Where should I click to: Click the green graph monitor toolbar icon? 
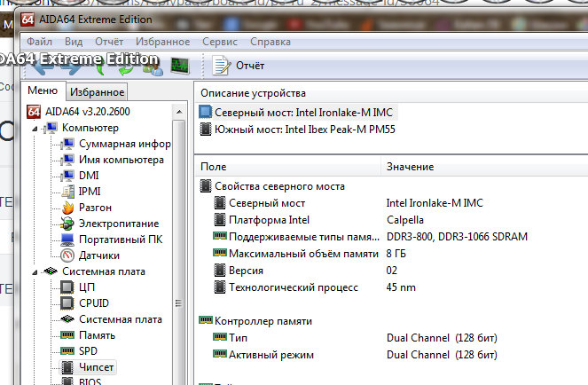click(x=181, y=65)
